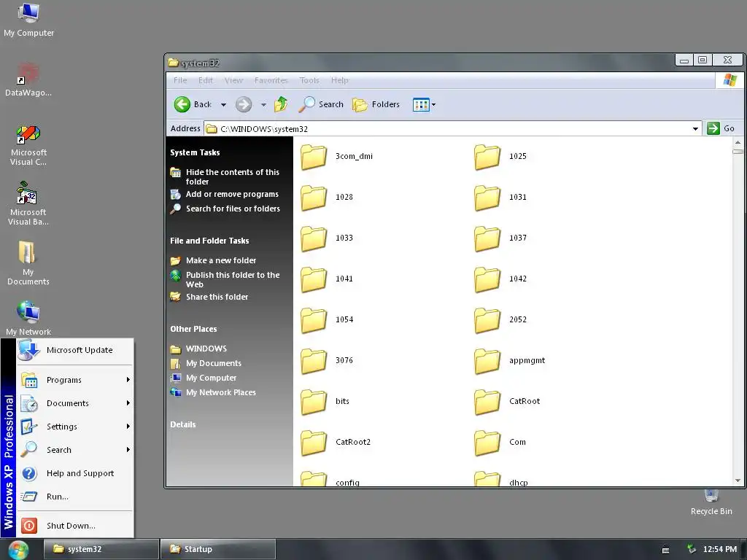
Task: Click the green Back arrow icon
Action: click(x=182, y=104)
